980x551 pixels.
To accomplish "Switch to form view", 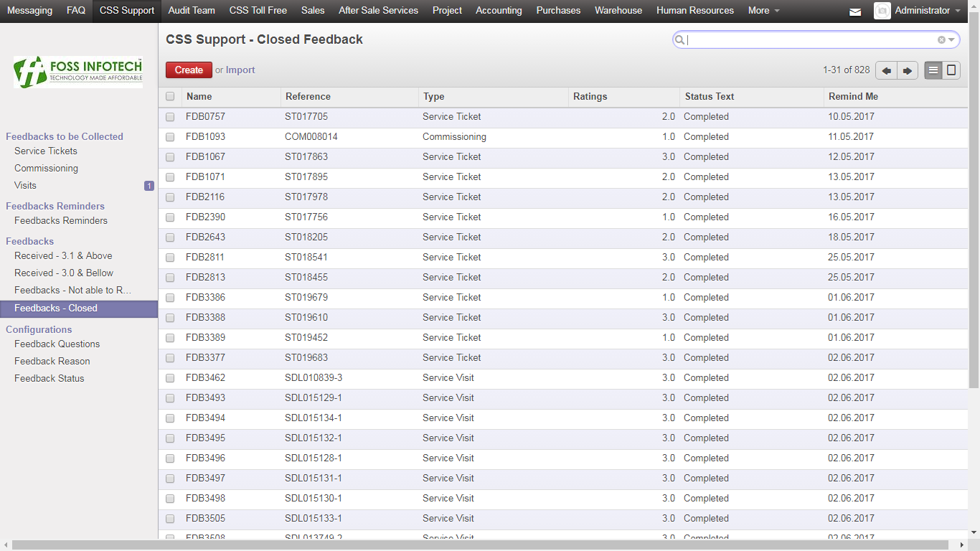I will (x=951, y=70).
